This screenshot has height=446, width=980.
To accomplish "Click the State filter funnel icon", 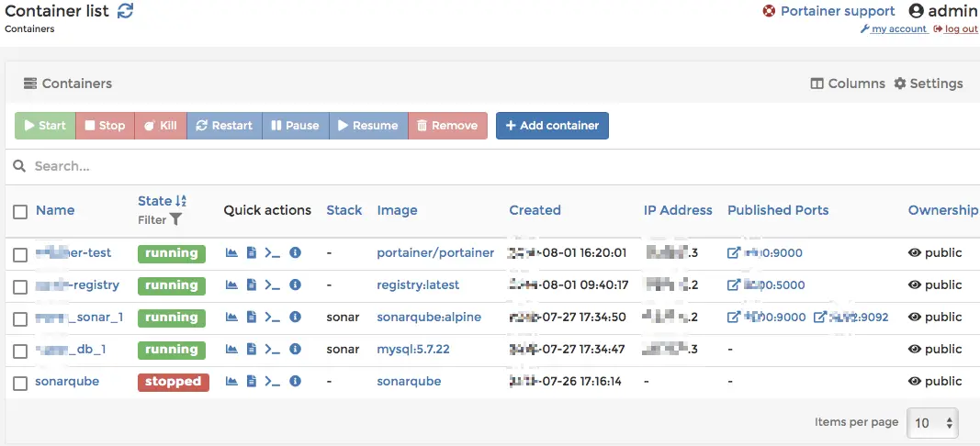I will (175, 220).
